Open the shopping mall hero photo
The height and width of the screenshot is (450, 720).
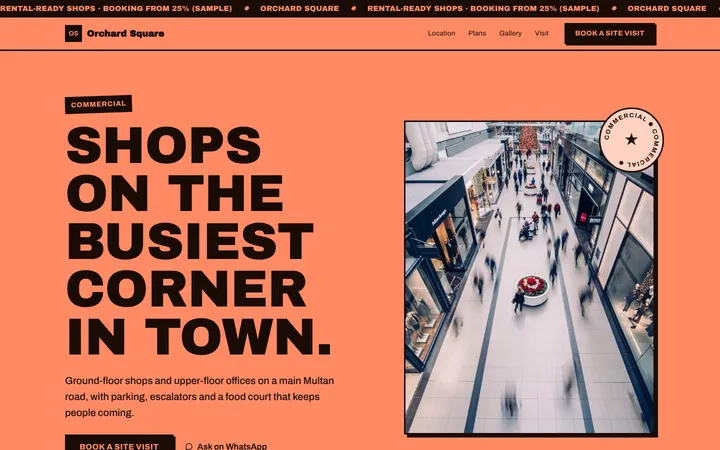click(x=529, y=277)
